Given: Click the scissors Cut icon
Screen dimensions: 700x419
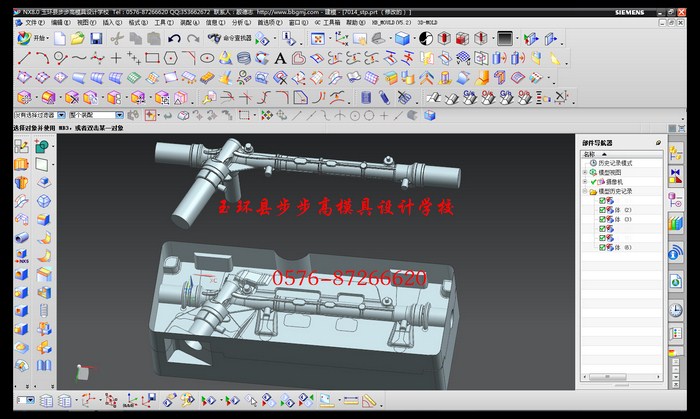Looking at the screenshot, I should coord(117,38).
